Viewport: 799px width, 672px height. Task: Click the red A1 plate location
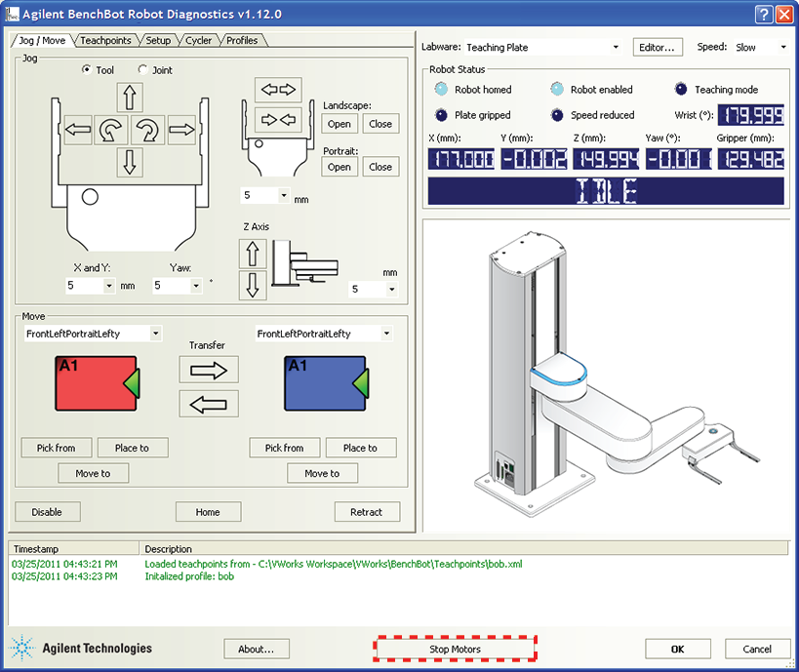pos(95,383)
